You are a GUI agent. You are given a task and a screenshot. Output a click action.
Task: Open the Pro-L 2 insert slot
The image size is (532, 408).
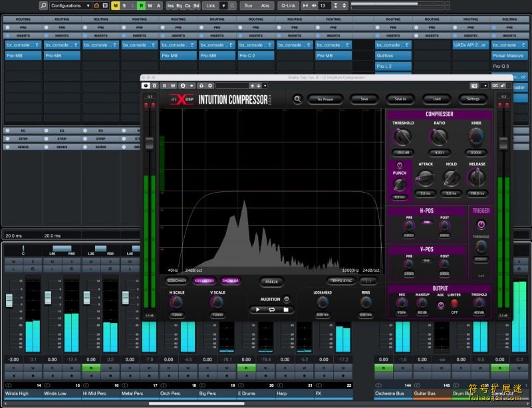pos(393,66)
